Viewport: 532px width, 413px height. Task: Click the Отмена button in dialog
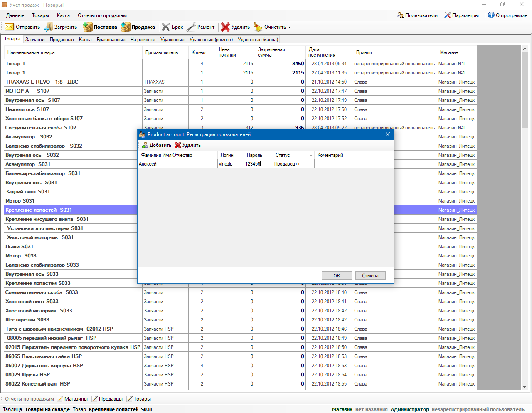[x=370, y=276]
